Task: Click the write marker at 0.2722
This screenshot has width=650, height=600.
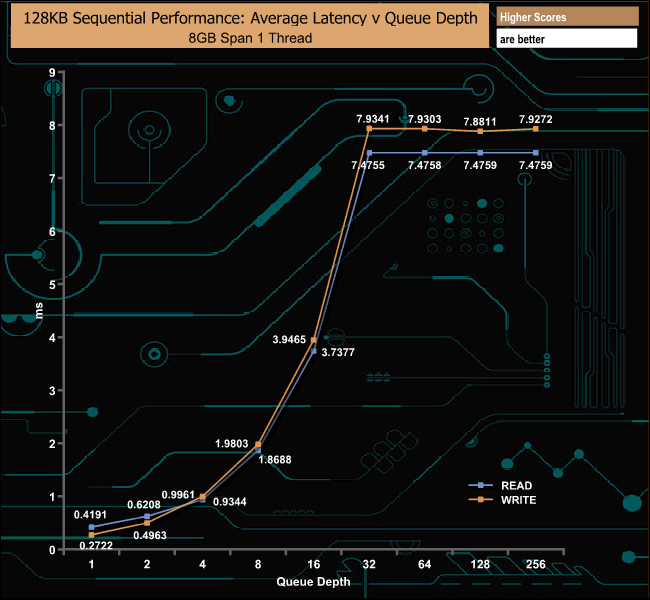Action: [92, 535]
